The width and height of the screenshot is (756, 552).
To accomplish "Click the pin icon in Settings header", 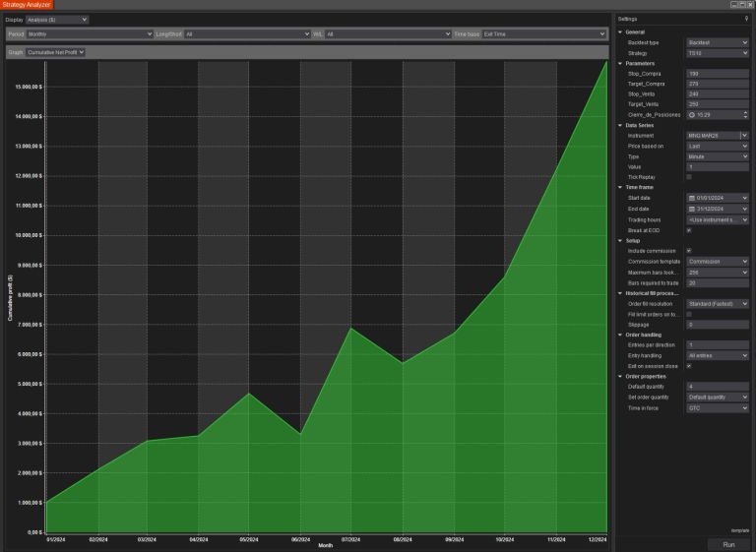I will [x=746, y=19].
